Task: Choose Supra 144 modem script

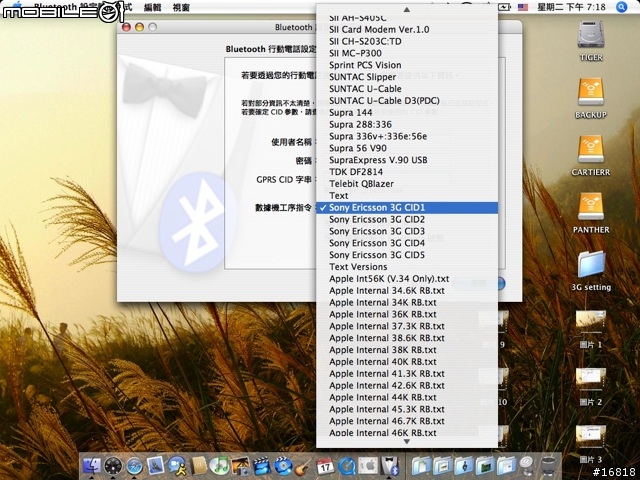Action: point(407,112)
